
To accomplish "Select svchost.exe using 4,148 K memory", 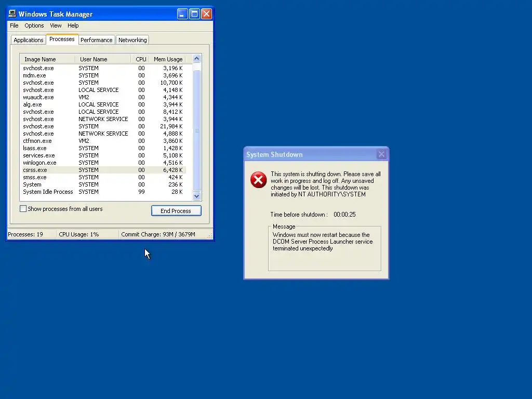I will pos(103,90).
